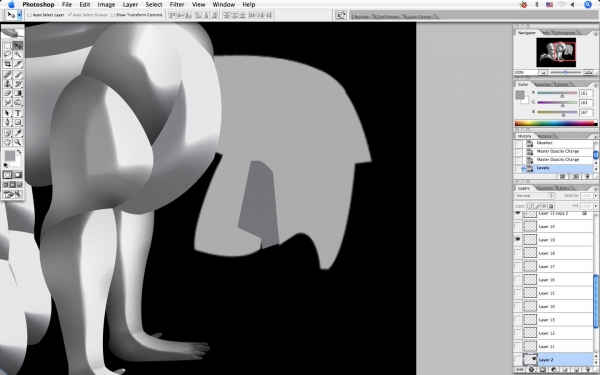
Task: Select the Eyedropper tool
Action: pyautogui.click(x=18, y=133)
